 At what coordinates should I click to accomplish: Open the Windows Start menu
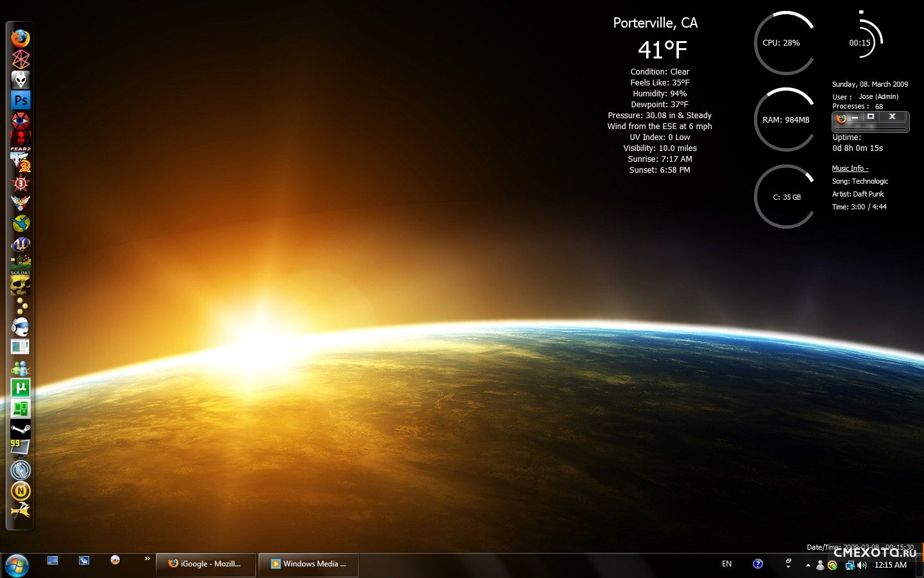click(x=17, y=565)
